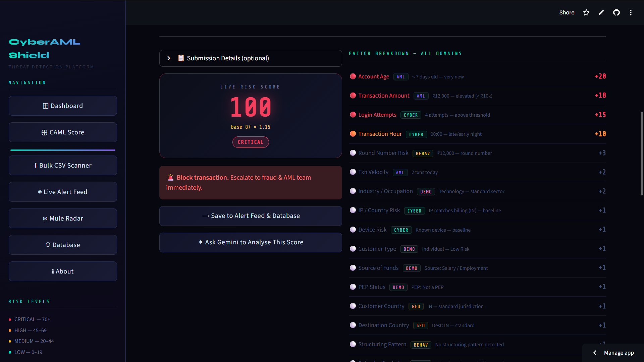Click the Share link in header
This screenshot has height=362, width=644.
coord(567,12)
